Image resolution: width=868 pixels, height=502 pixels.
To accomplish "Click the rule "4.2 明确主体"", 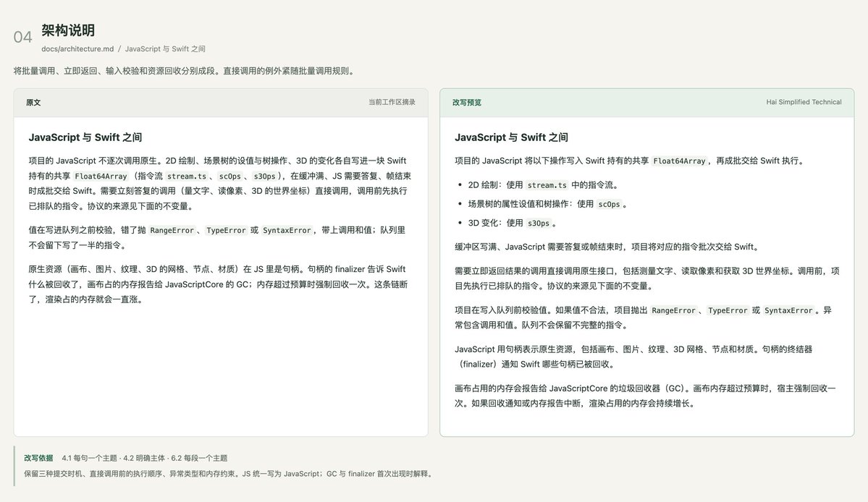I will coord(144,458).
